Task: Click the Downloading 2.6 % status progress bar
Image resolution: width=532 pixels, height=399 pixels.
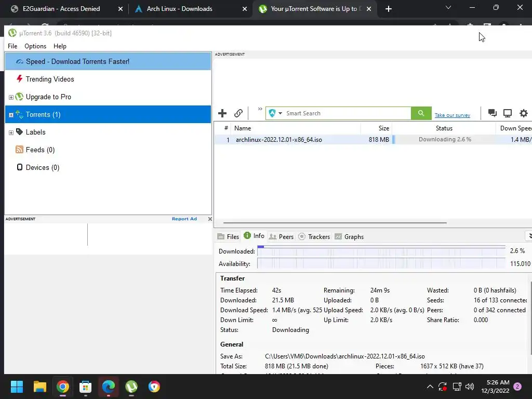Action: 444,139
